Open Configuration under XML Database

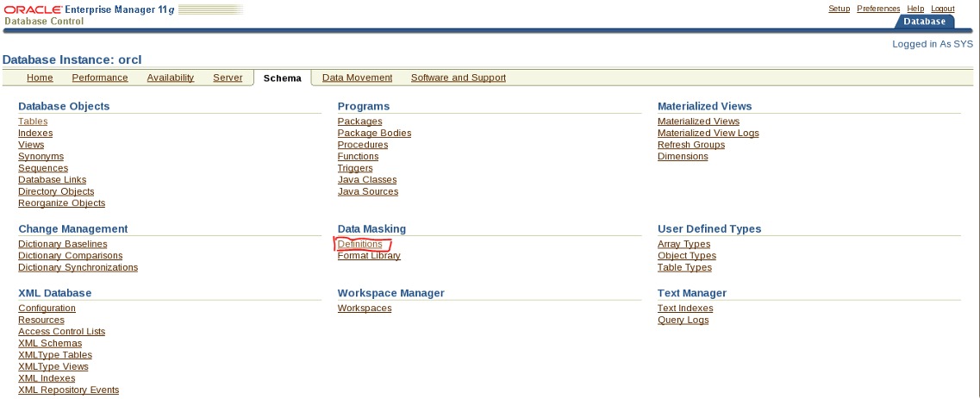pyautogui.click(x=47, y=309)
